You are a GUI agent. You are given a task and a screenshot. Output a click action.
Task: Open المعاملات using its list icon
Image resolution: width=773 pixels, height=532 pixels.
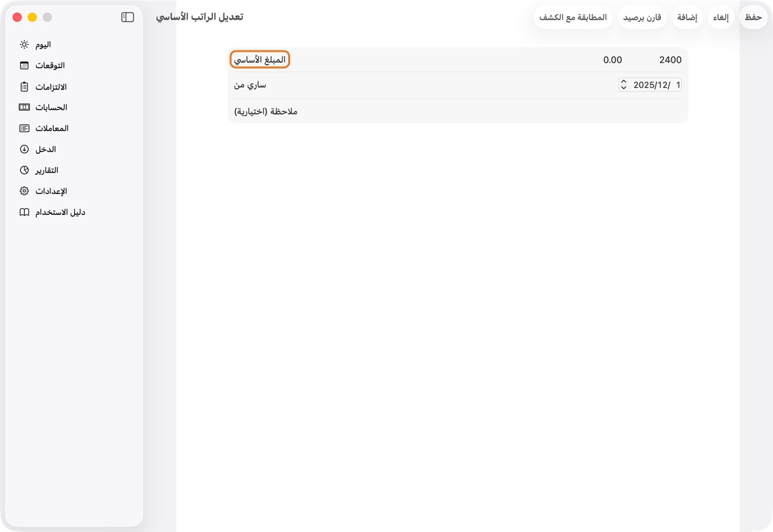point(24,128)
